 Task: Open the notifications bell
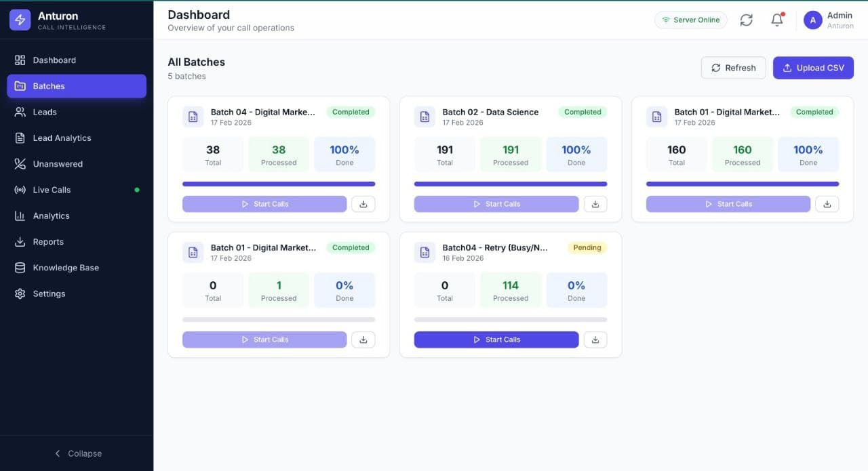777,20
